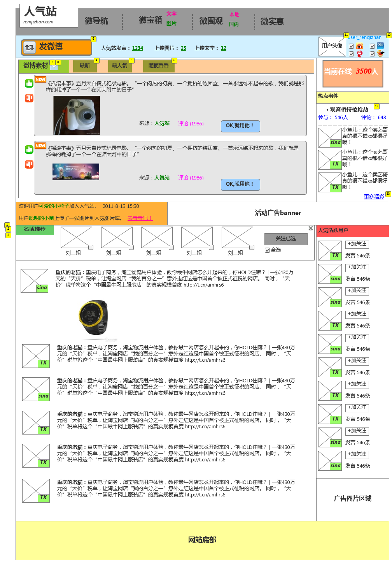Click thumbs-up icon on the first post
This screenshot has width=392, height=563.
coord(29,83)
